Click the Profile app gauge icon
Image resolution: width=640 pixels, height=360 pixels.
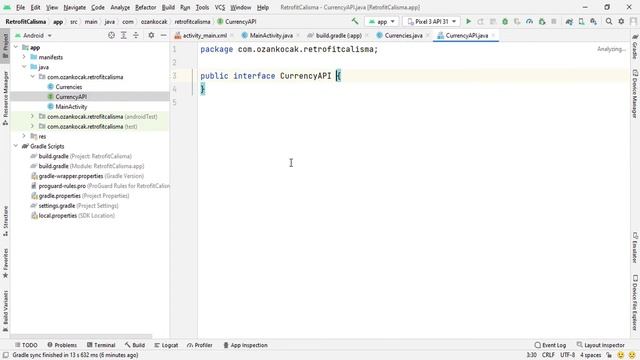tap(529, 21)
